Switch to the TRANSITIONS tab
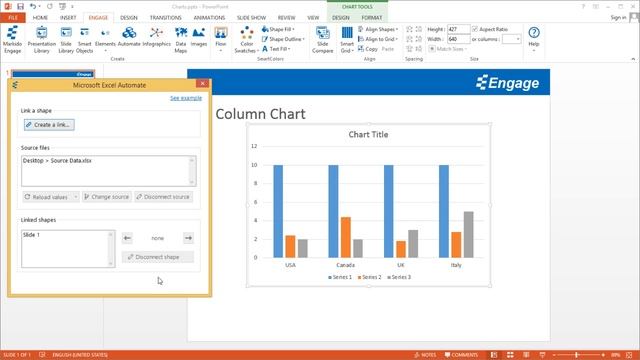This screenshot has width=640, height=360. coord(165,18)
